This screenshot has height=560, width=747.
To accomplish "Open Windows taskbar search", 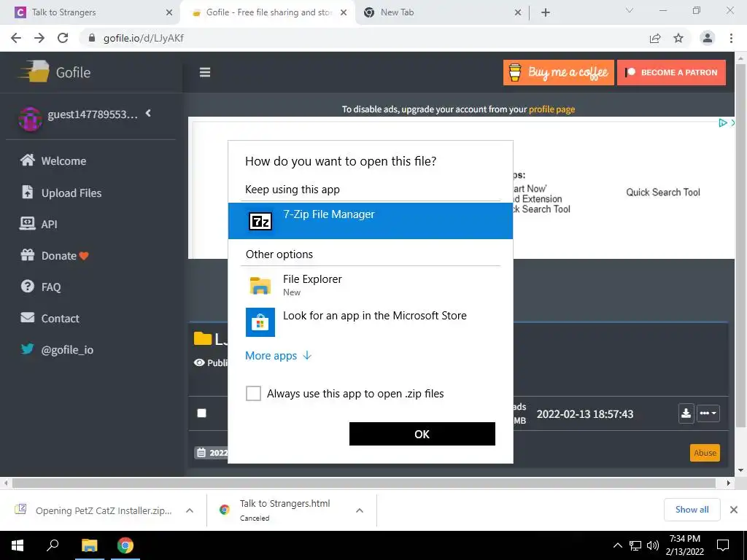I will click(x=53, y=545).
